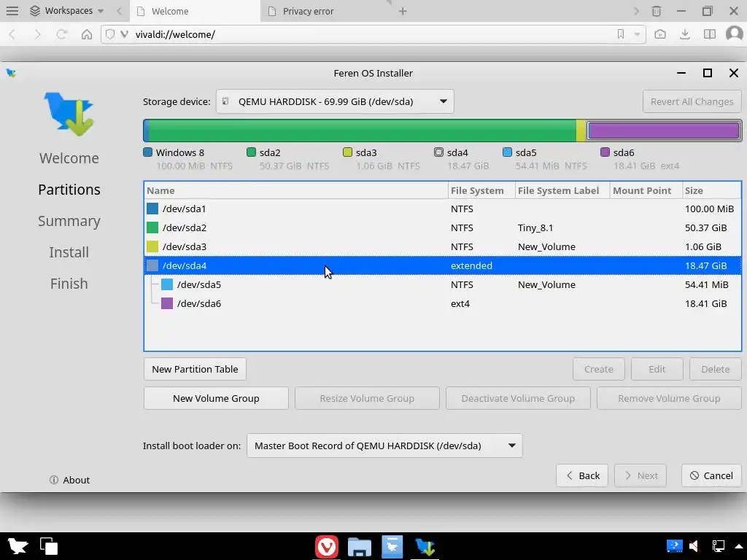Open the store app taskbar icon
The image size is (747, 560).
pos(392,547)
